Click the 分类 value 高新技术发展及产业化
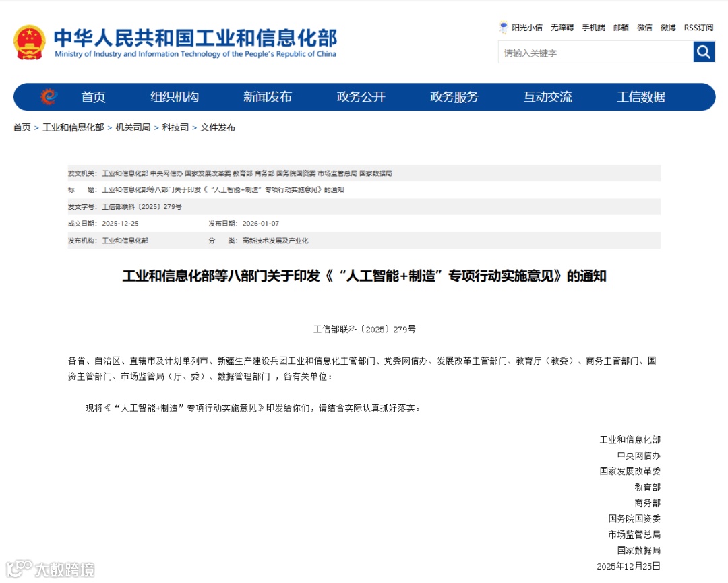 point(275,241)
